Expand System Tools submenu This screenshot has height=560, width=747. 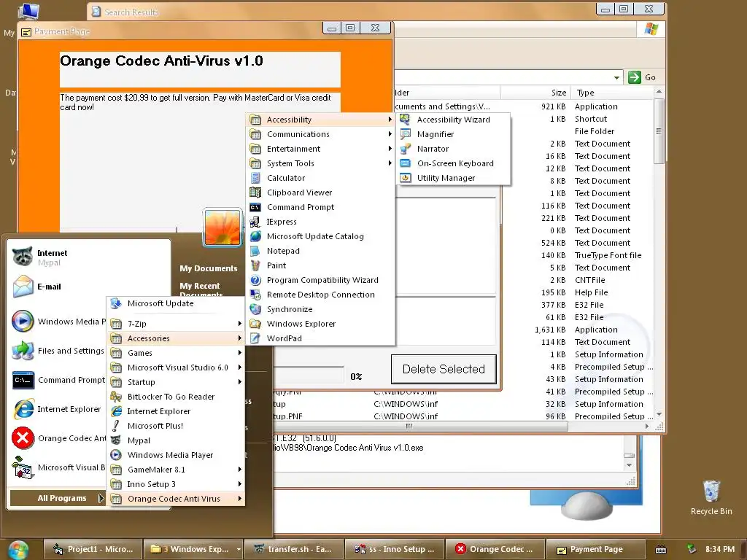[321, 163]
